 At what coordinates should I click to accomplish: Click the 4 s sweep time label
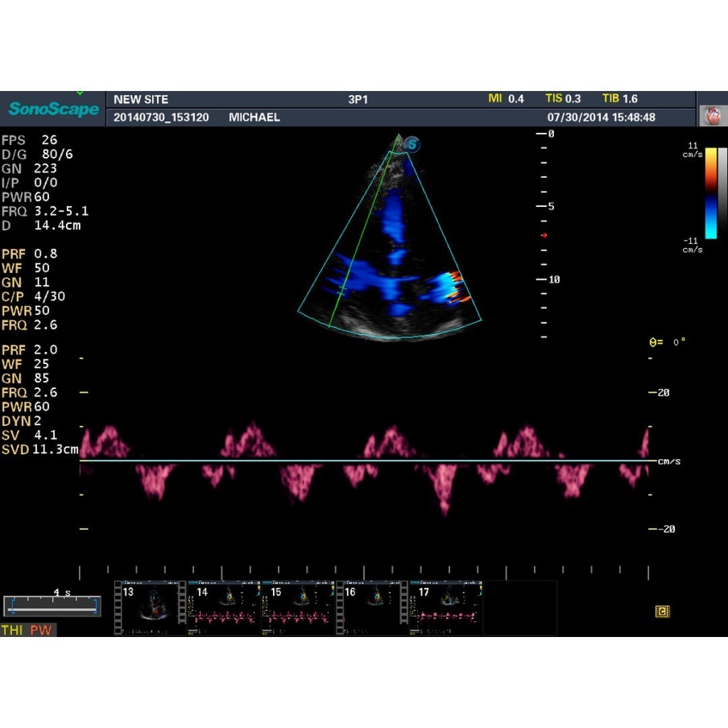pos(62,593)
